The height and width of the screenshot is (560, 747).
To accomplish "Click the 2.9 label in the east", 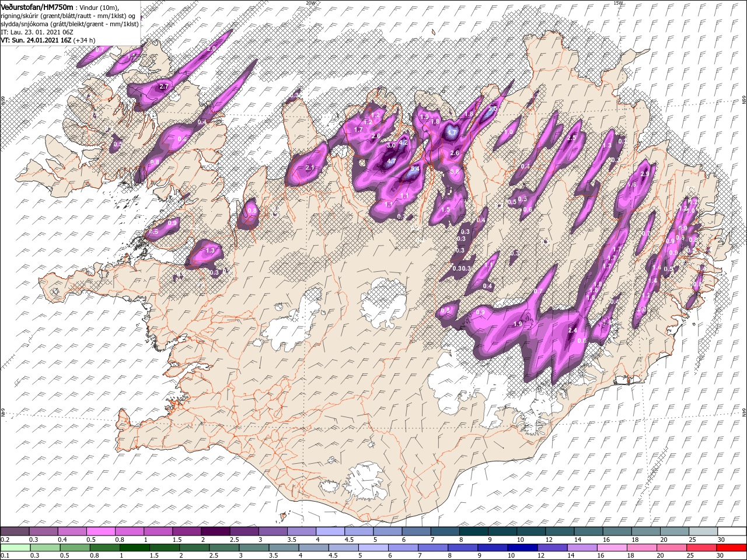I will 645,174.
